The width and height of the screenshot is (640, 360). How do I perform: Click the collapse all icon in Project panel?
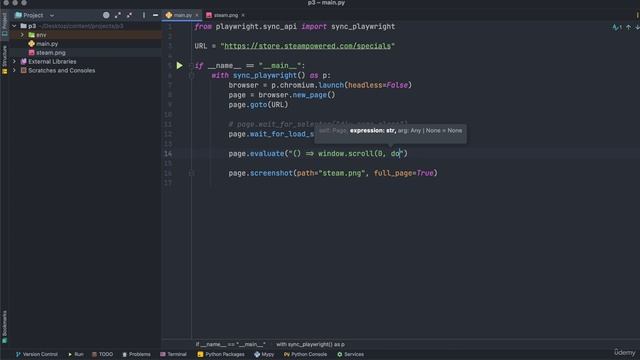[129, 15]
